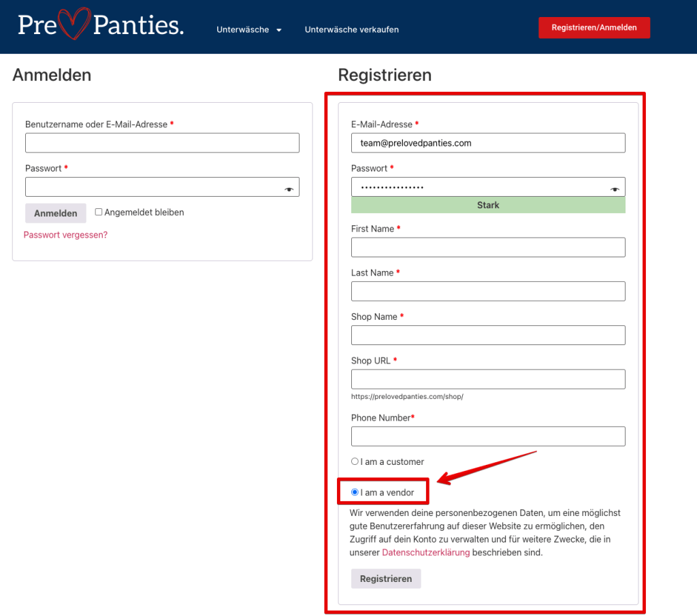Tick the Angemeldet bleiben checkbox
The width and height of the screenshot is (697, 616).
pos(99,212)
